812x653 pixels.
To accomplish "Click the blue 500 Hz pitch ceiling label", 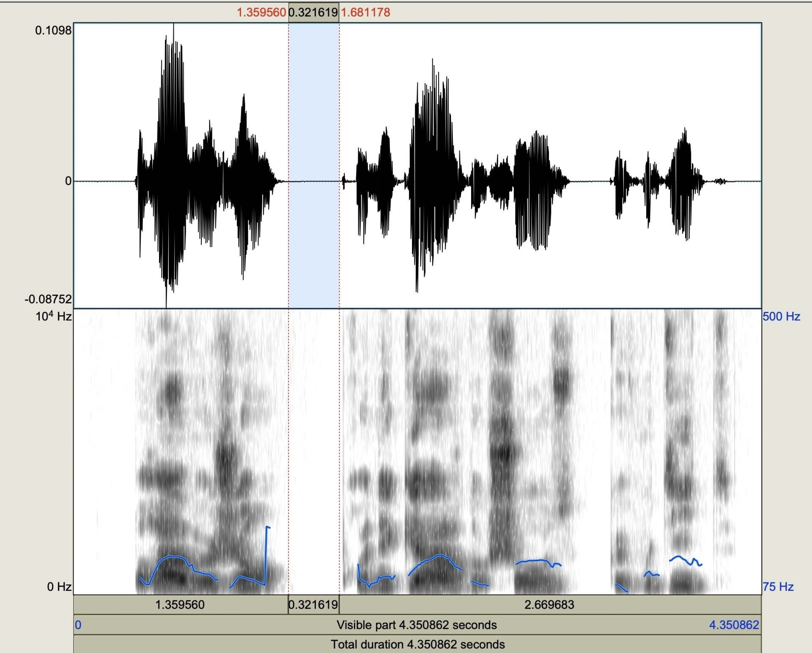I will (x=782, y=316).
